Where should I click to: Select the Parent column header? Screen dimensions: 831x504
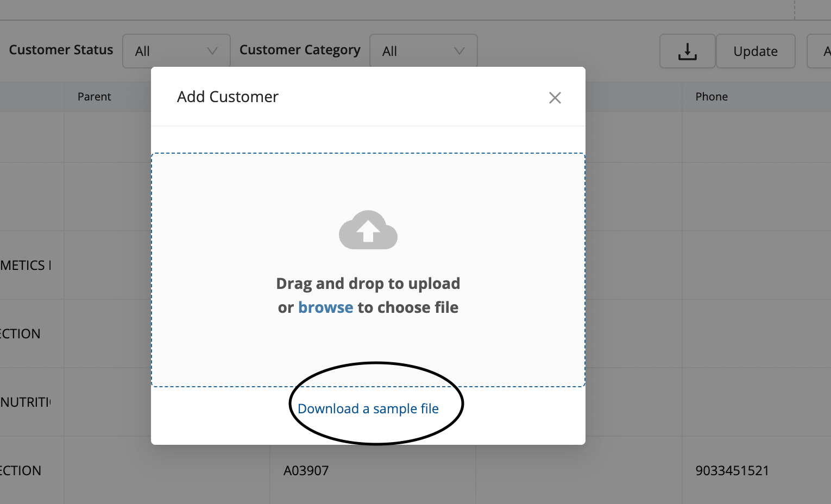tap(94, 97)
